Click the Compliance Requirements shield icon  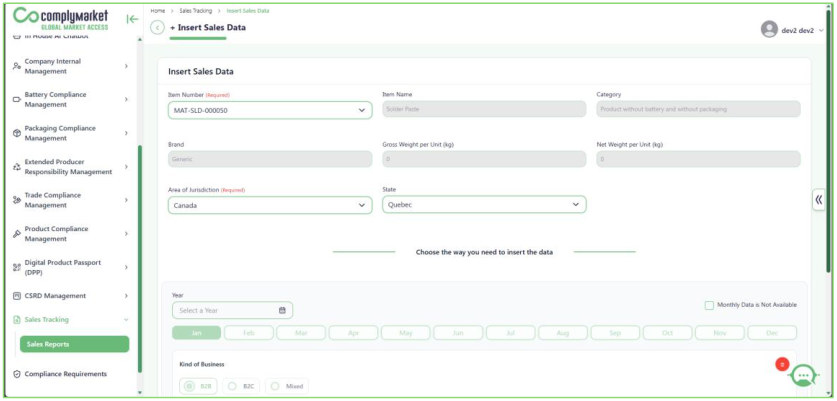(17, 374)
